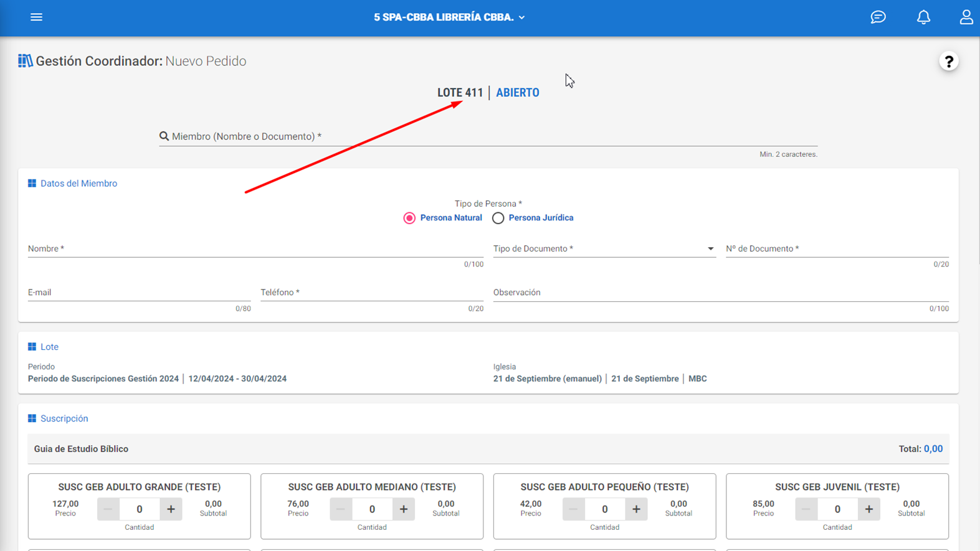Open the chat messages icon

coord(878,17)
